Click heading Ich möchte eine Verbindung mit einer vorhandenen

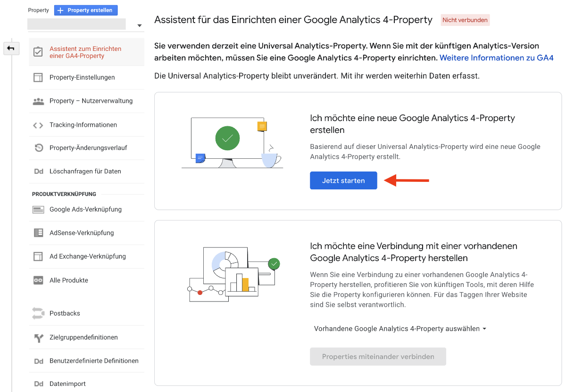tap(414, 252)
